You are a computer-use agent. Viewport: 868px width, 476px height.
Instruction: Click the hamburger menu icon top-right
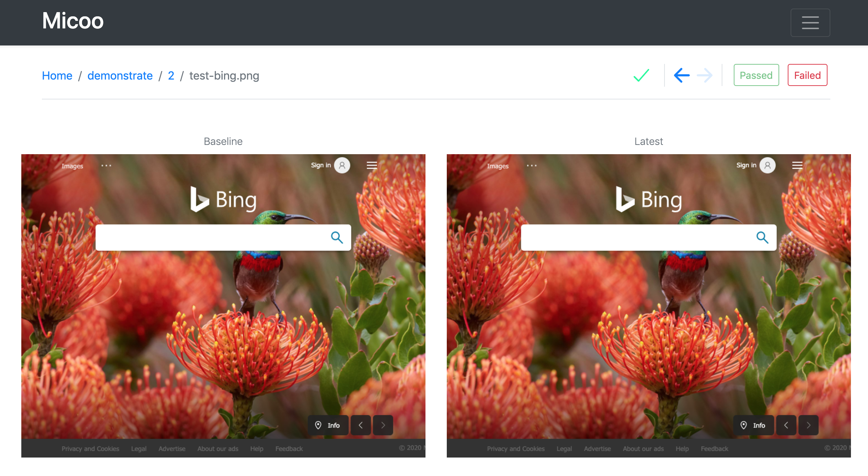click(x=810, y=22)
